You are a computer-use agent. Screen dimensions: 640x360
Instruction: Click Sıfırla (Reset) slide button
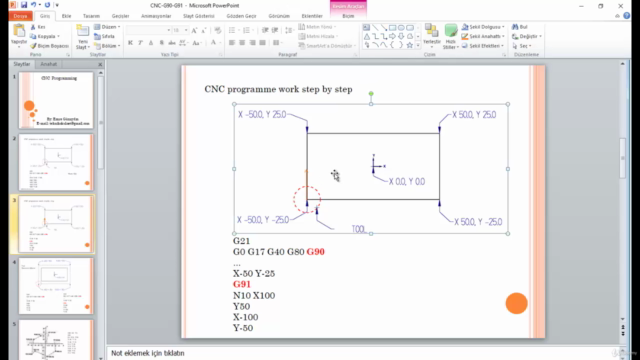tap(105, 36)
